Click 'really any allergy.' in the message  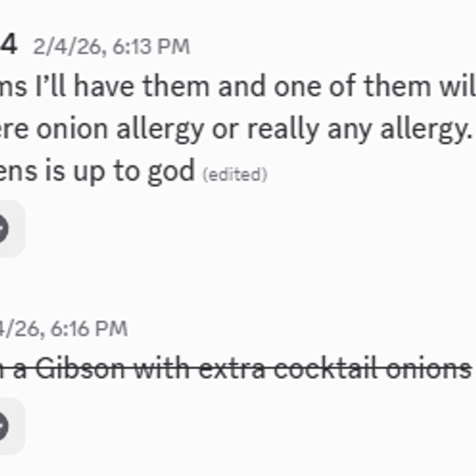360,130
